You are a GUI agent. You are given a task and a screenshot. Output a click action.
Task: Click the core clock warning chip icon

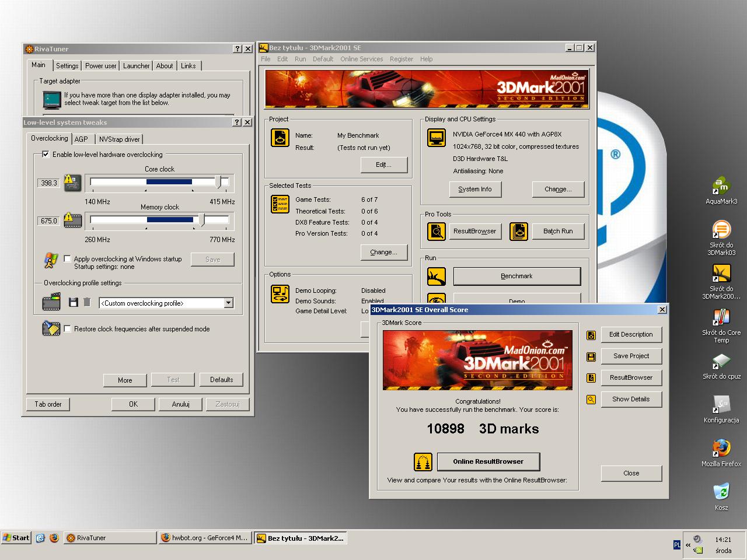click(72, 183)
